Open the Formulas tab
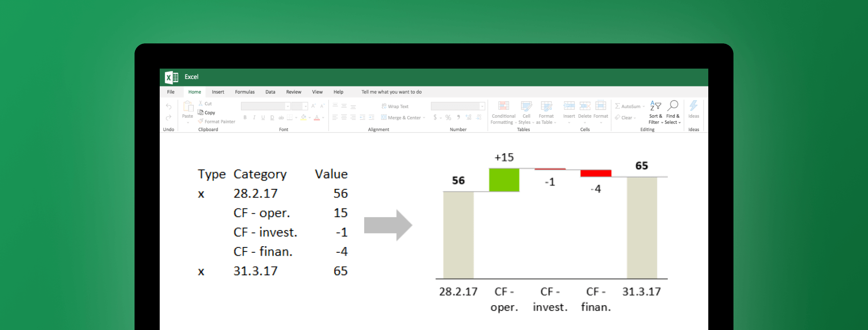 [245, 92]
